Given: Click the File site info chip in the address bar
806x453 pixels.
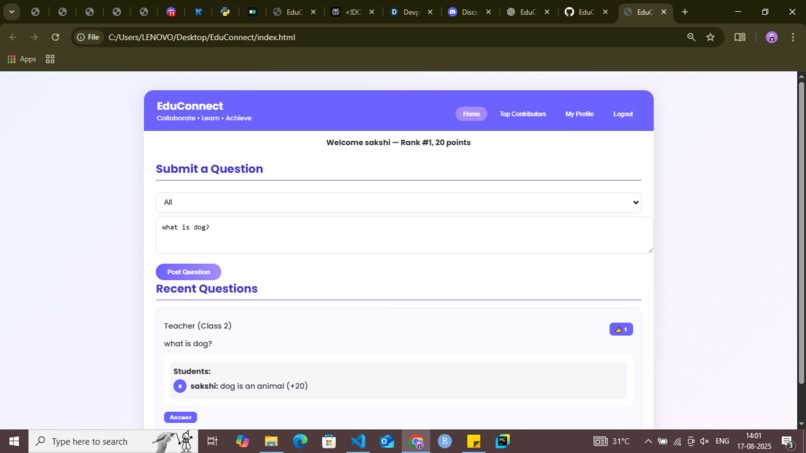Looking at the screenshot, I should click(x=88, y=37).
